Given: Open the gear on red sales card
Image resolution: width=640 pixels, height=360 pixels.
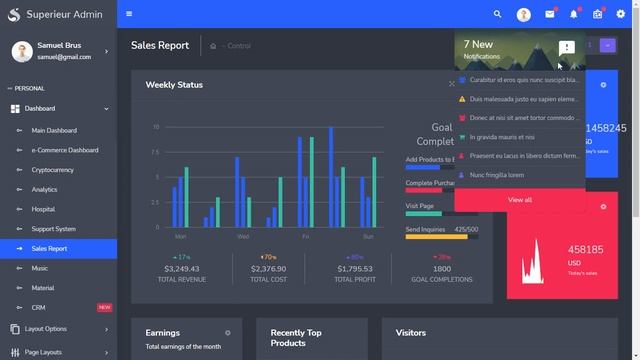Looking at the screenshot, I should (603, 207).
